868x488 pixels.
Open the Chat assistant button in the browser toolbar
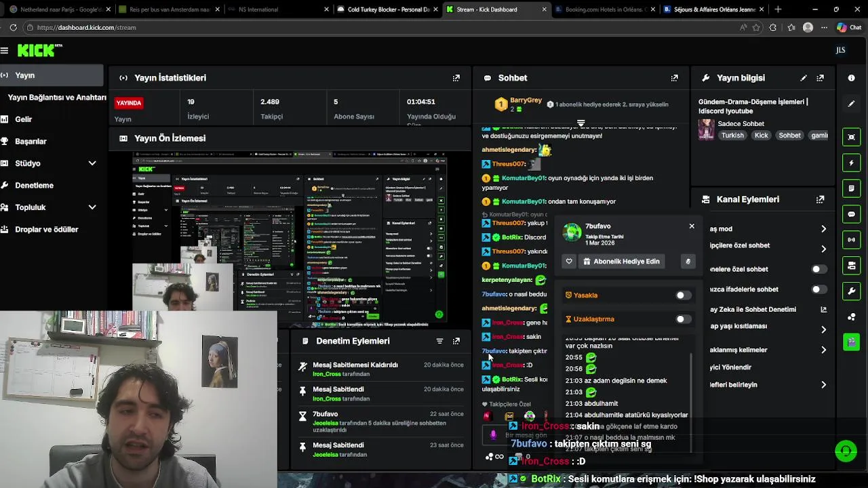pos(848,28)
